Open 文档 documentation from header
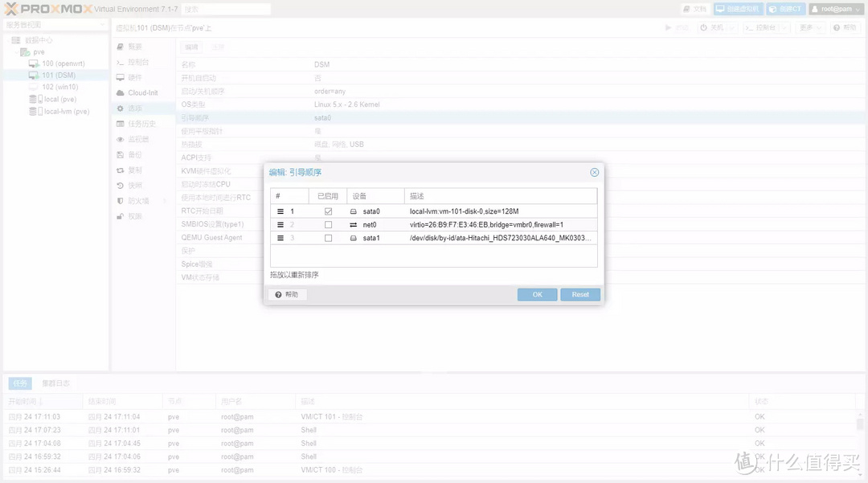 coord(694,9)
